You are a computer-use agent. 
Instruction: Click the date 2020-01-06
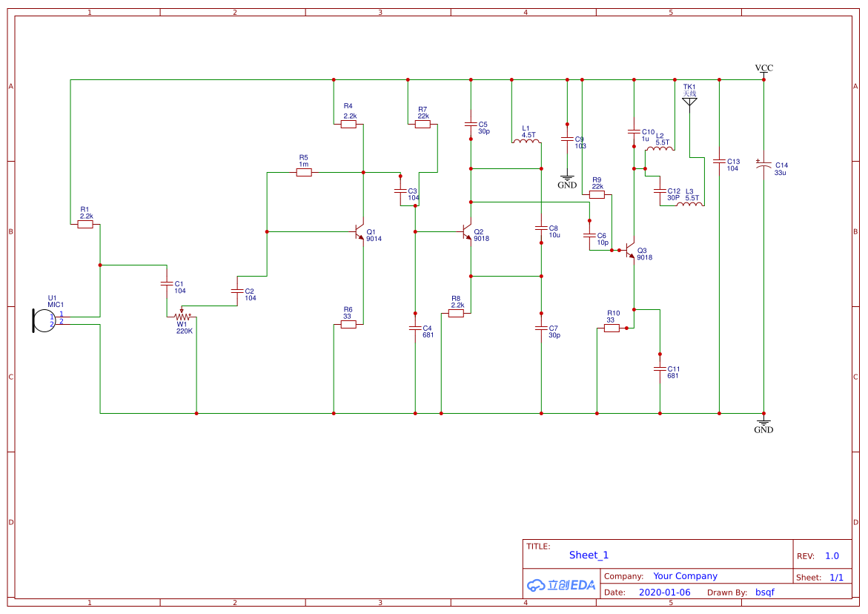(665, 592)
